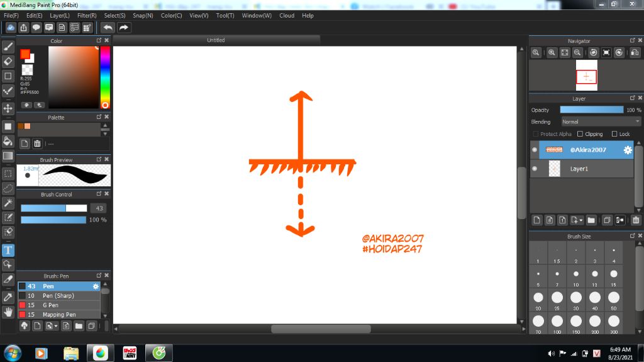644x362 pixels.
Task: Undock the Color panel
Action: [99, 40]
